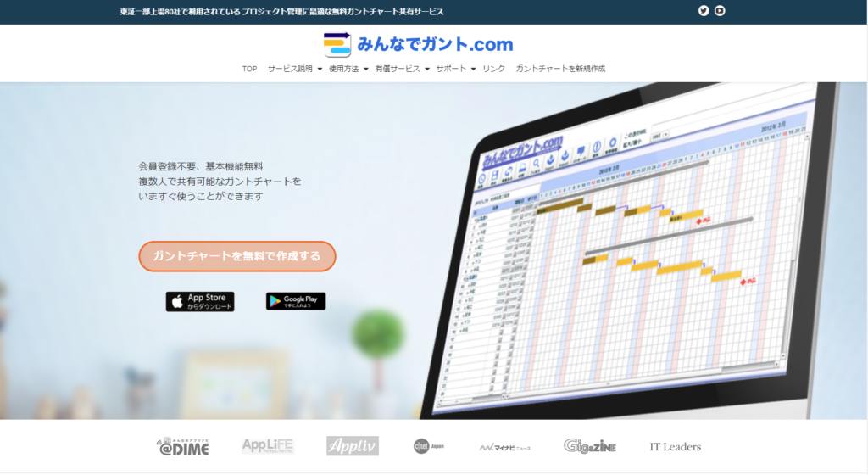Open the YouTube icon link
This screenshot has height=475, width=868.
coord(720,10)
